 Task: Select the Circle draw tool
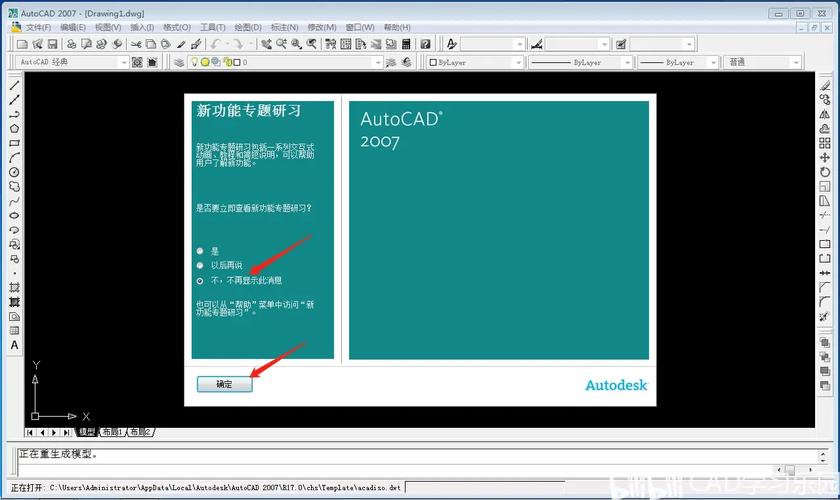point(14,172)
